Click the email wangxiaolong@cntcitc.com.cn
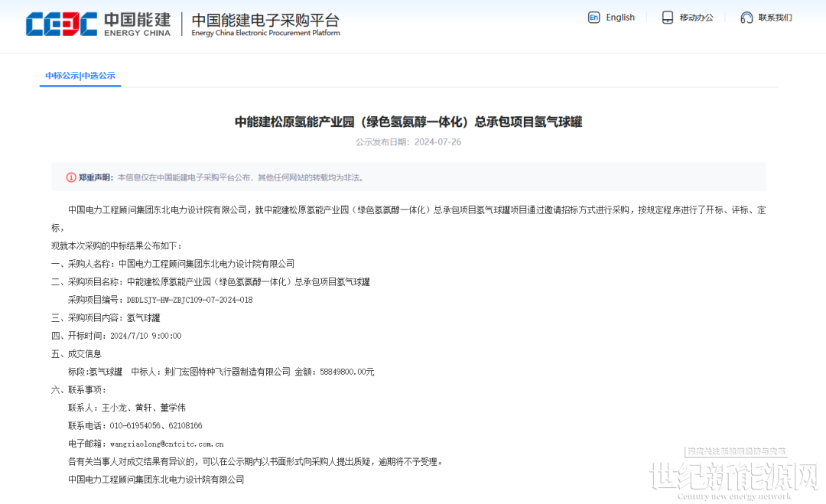Screen dimensions: 826x504 point(167,444)
